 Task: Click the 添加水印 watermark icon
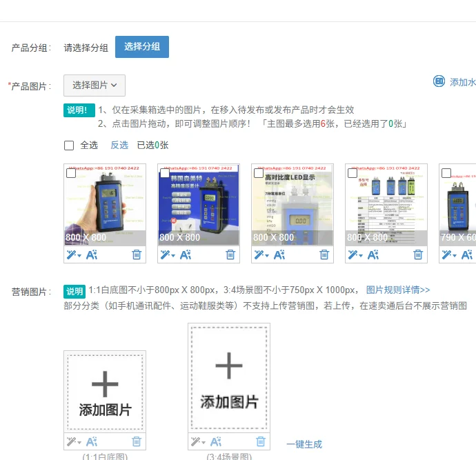pyautogui.click(x=439, y=81)
